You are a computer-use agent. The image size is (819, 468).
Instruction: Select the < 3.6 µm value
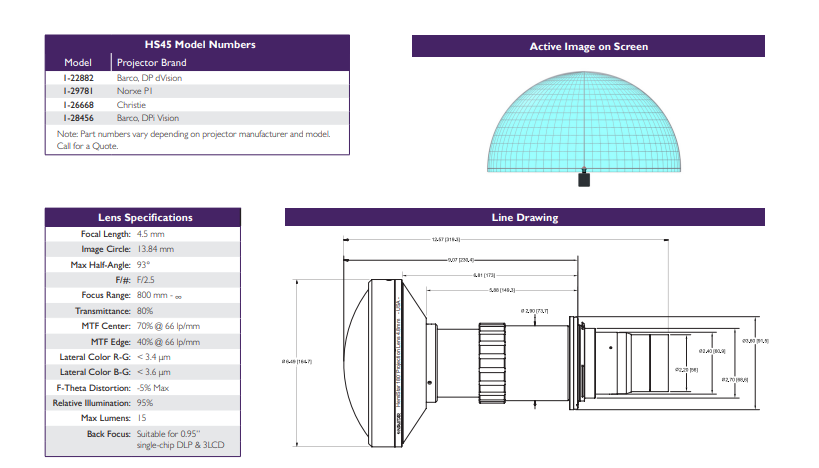(x=154, y=372)
